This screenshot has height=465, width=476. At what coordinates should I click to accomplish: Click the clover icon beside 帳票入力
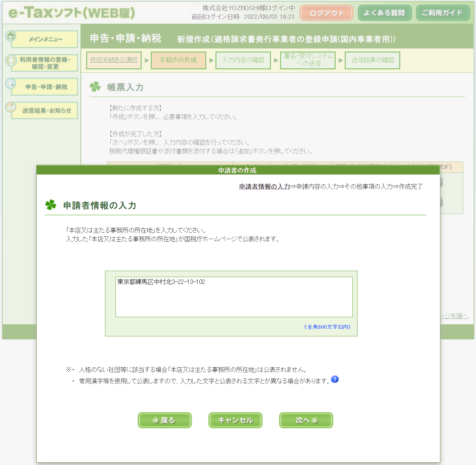point(95,87)
